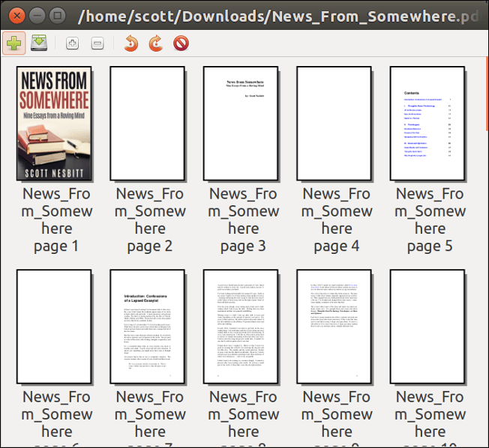Viewport: 489px width, 448px height.
Task: Select the last blank thumbnail in second row
Action: [x=427, y=327]
